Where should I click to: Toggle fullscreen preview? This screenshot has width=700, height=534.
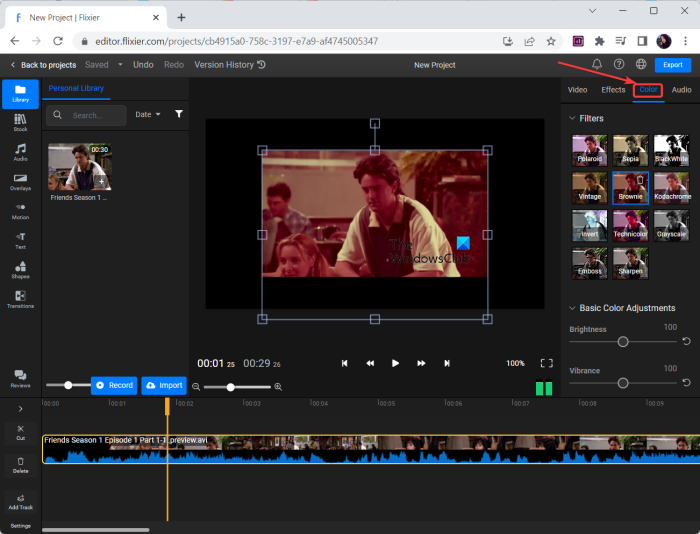coord(546,363)
